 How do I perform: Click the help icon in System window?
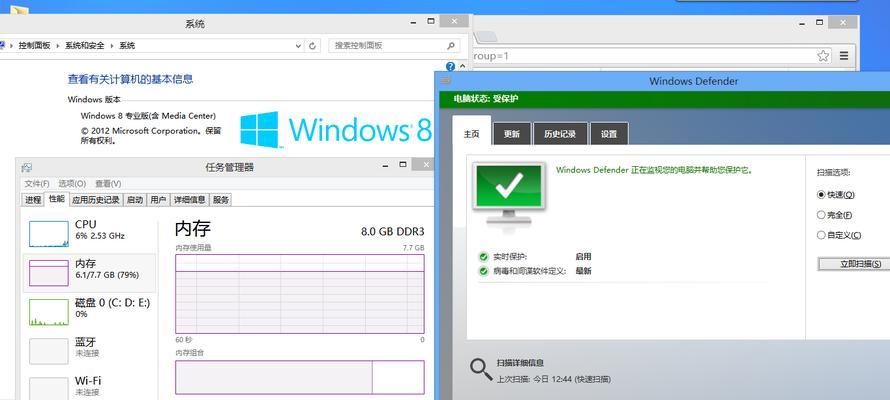(x=451, y=66)
